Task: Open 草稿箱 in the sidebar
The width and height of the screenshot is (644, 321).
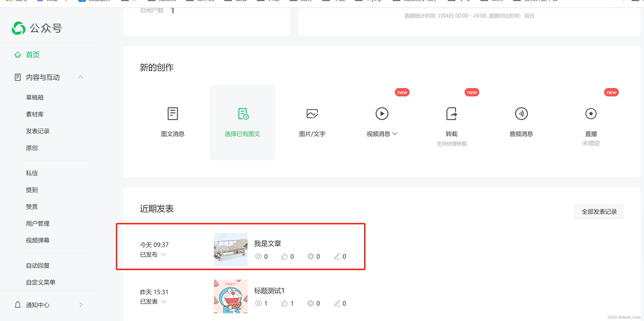Action: pyautogui.click(x=35, y=97)
